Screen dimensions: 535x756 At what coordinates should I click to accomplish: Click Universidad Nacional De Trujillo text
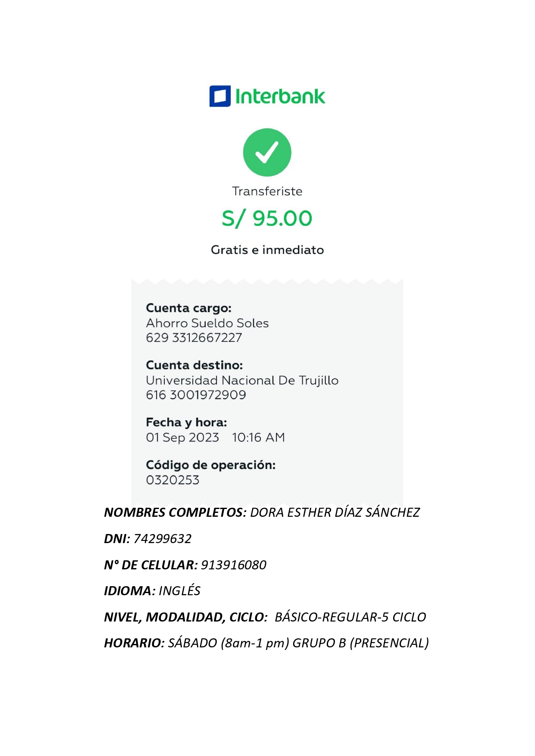click(242, 381)
